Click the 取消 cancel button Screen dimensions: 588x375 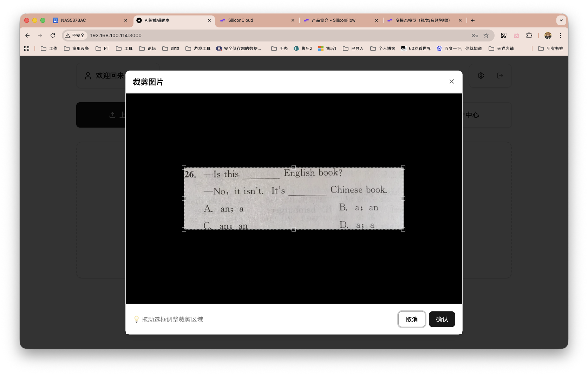(x=412, y=319)
